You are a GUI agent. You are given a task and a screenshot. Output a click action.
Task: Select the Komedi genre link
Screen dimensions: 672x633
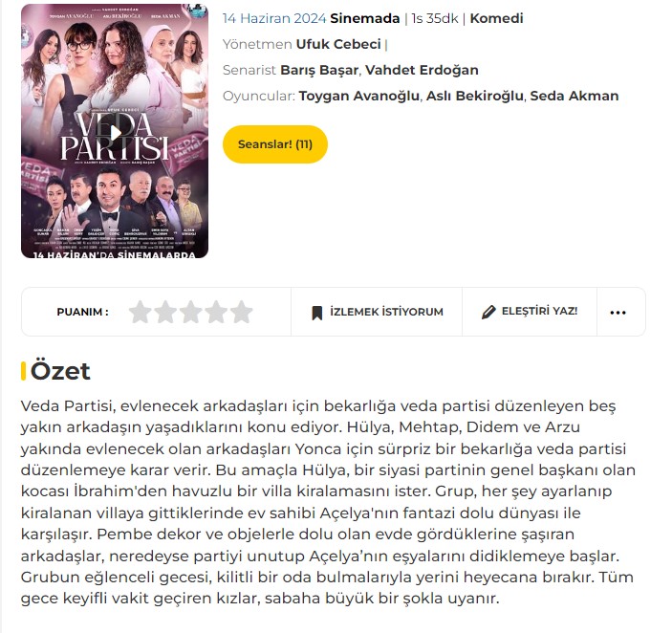pos(497,18)
